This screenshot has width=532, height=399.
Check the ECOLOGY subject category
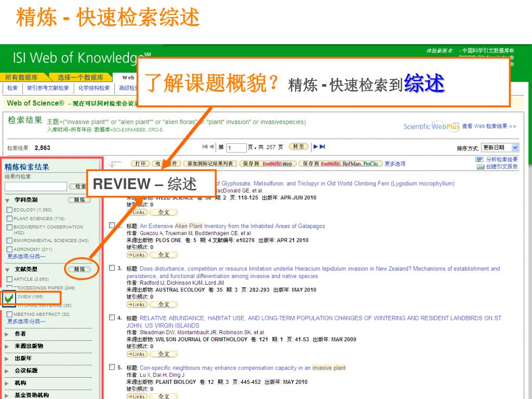coord(9,210)
